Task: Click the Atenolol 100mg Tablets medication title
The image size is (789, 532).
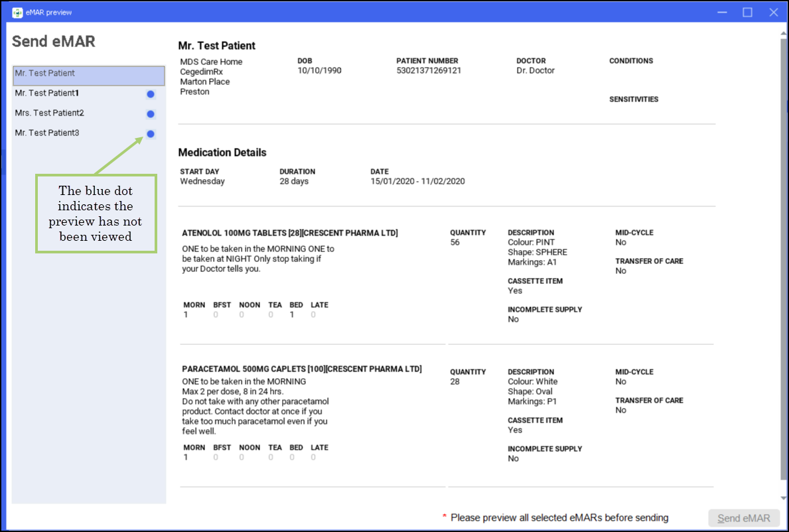Action: coord(289,233)
